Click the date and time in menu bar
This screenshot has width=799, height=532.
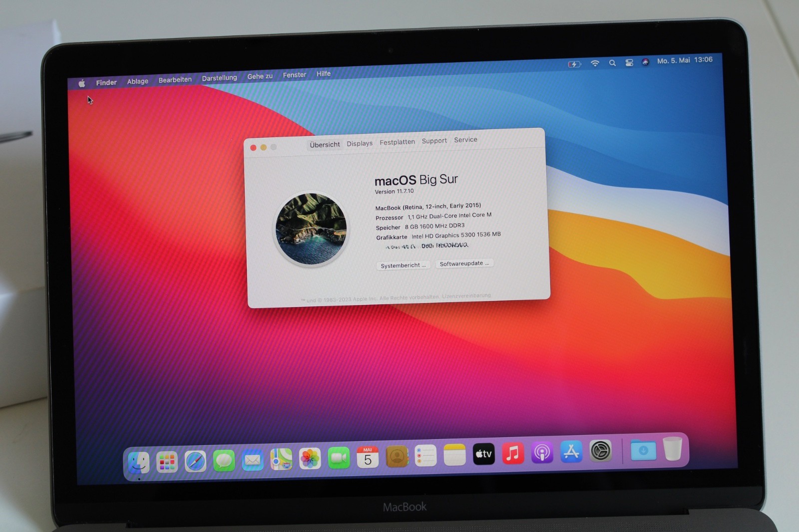[x=685, y=60]
